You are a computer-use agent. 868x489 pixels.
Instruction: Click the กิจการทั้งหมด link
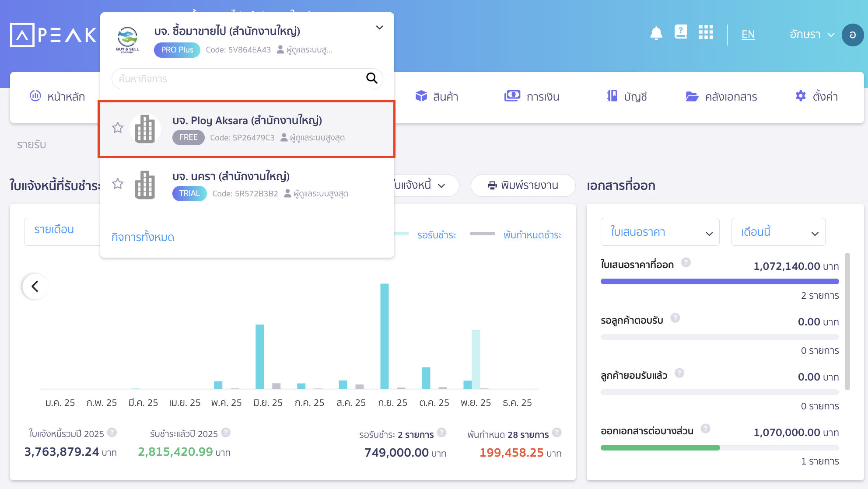click(x=143, y=237)
